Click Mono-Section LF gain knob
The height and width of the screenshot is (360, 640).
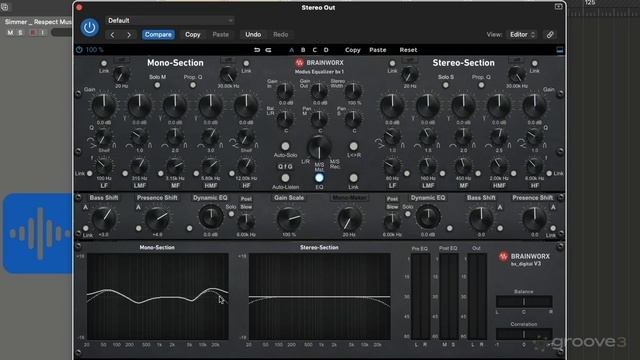tap(104, 106)
